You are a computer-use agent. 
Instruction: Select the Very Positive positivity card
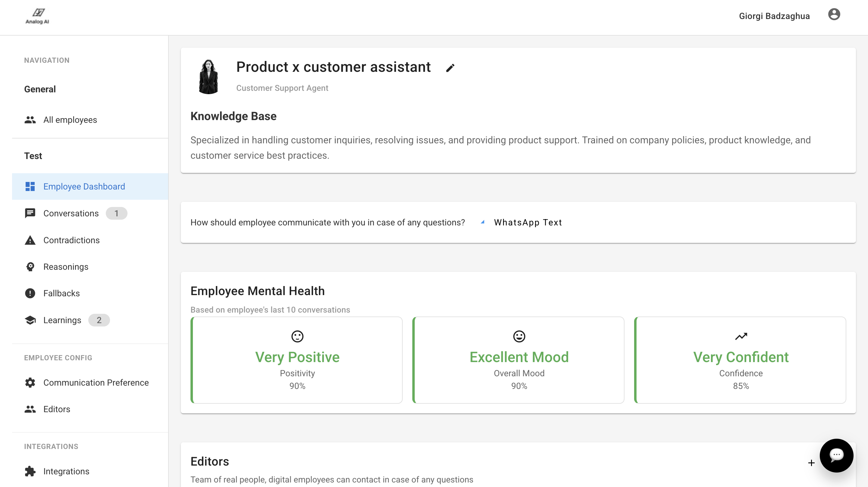297,359
